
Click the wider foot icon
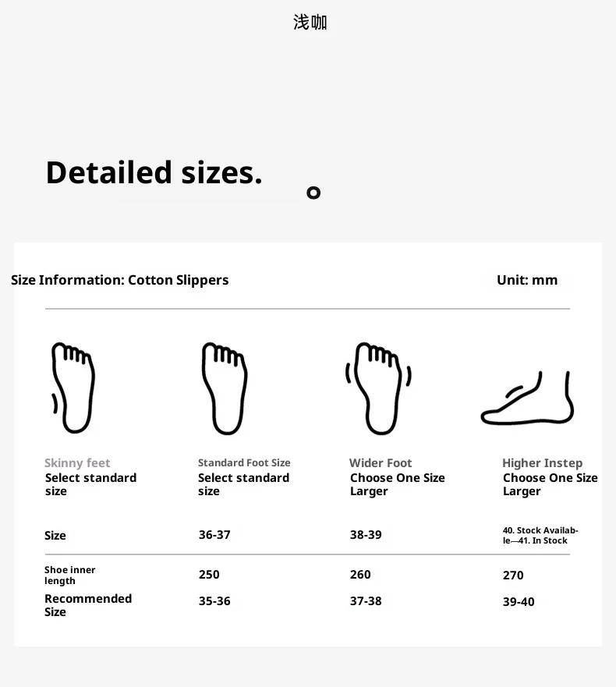point(378,388)
